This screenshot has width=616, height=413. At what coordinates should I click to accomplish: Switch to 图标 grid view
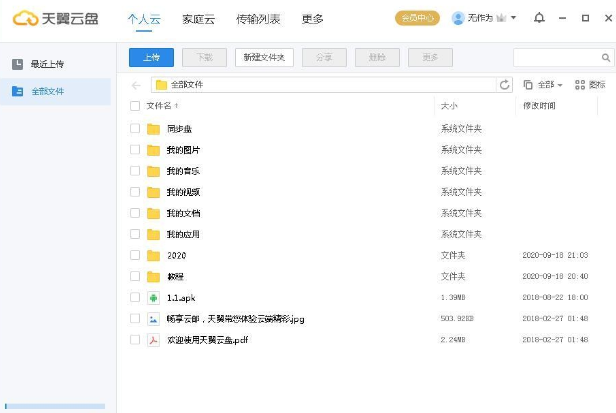(590, 84)
